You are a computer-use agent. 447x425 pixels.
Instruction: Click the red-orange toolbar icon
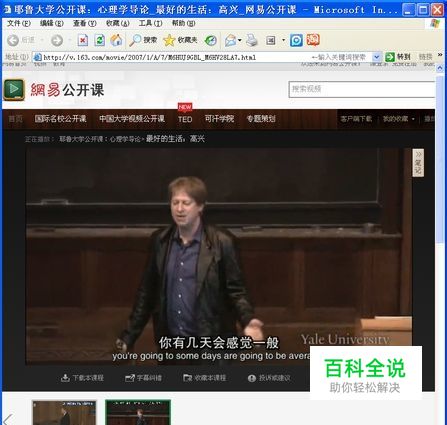tap(313, 40)
